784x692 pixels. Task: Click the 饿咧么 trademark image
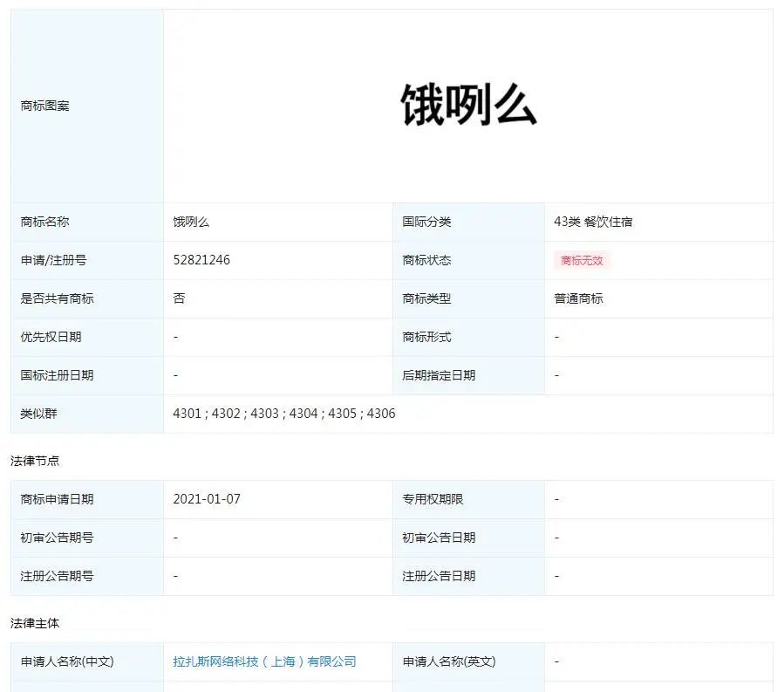coord(468,106)
